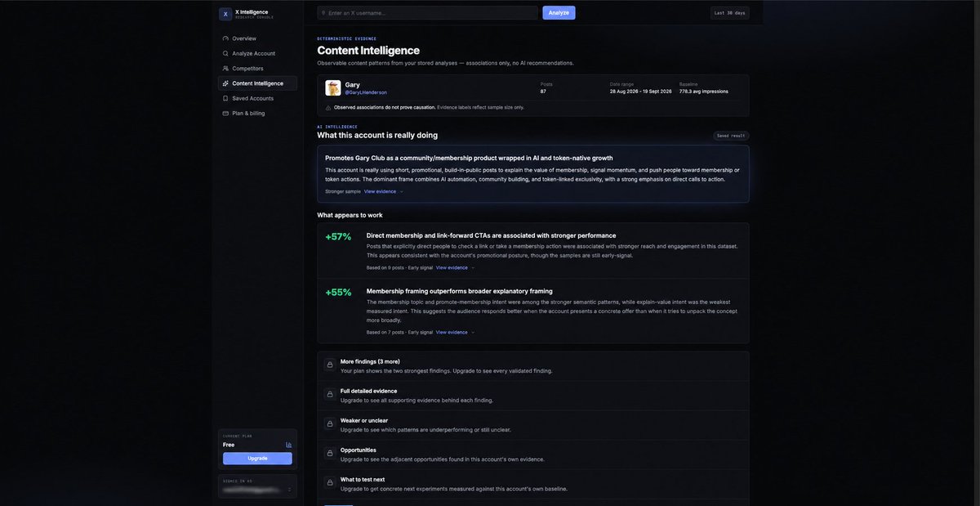The image size is (980, 506).
Task: Click the Upgrade button in sidebar
Action: click(257, 459)
